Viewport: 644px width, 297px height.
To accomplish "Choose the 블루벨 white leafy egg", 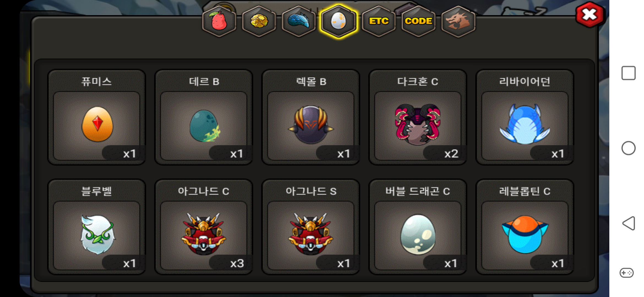I will pos(97,227).
